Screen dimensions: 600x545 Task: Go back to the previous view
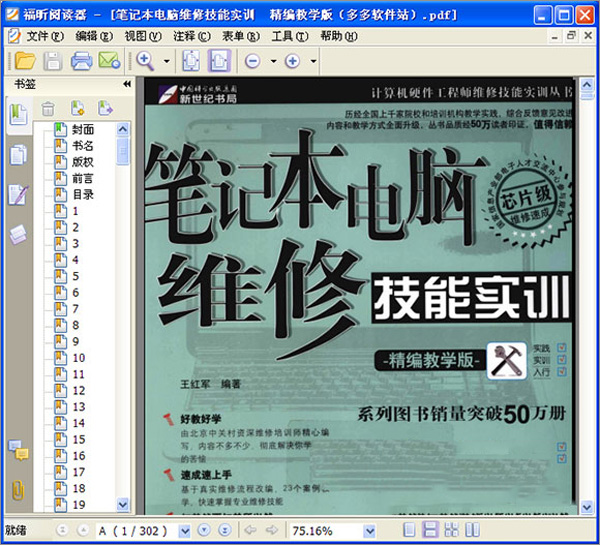click(250, 530)
